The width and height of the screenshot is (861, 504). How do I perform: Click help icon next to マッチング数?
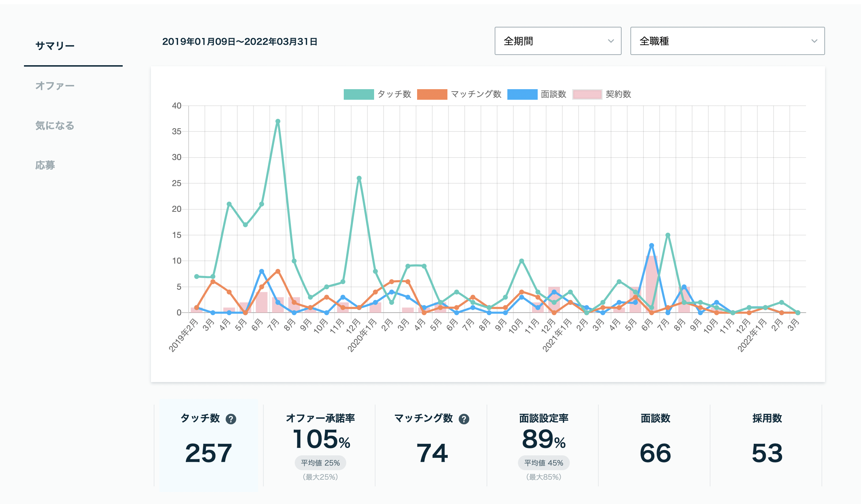(464, 419)
